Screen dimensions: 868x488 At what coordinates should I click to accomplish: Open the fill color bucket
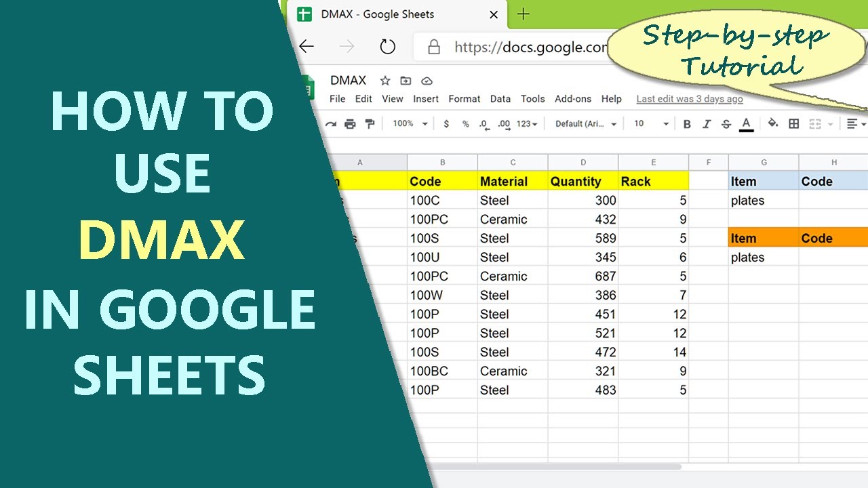(x=773, y=123)
